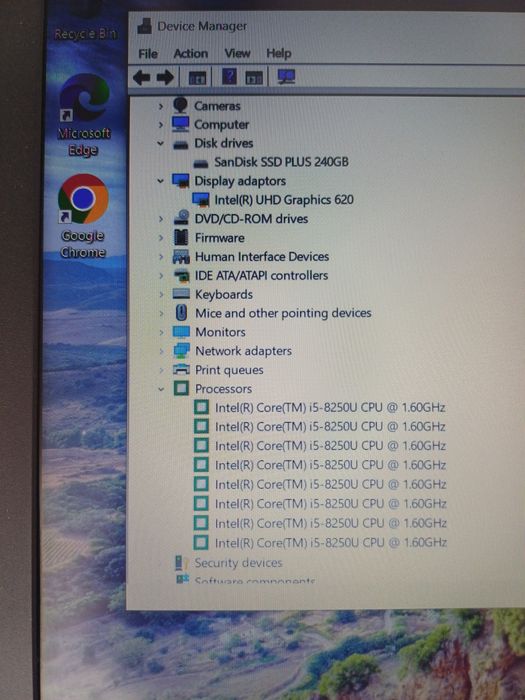Click the mouse icon beside Mice
This screenshot has height=700, width=525.
pyautogui.click(x=181, y=312)
